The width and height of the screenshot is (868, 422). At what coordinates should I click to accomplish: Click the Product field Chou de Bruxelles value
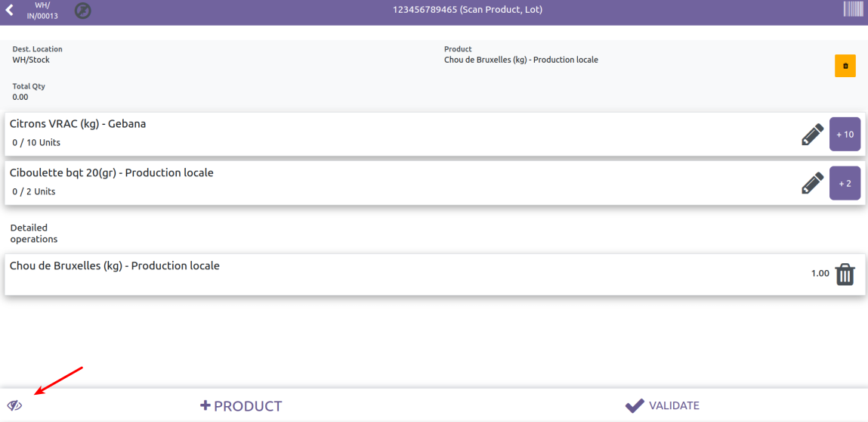point(520,60)
